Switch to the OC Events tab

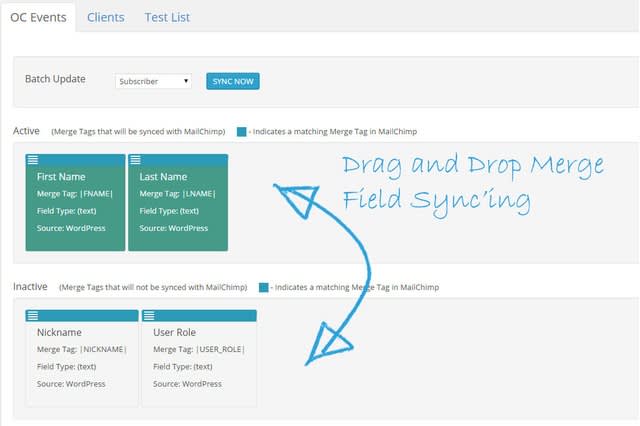click(37, 17)
